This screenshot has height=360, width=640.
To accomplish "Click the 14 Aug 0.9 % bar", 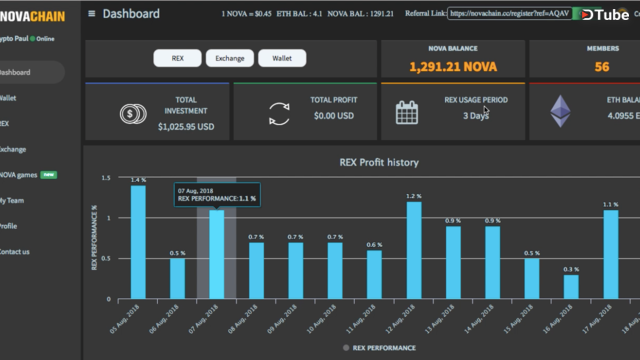I will pos(493,262).
